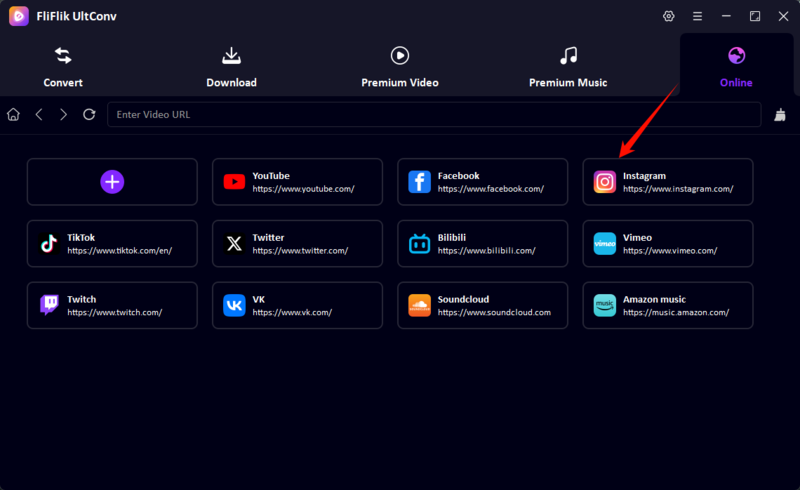
Task: Open the soundcloud.com URL link
Action: (494, 312)
